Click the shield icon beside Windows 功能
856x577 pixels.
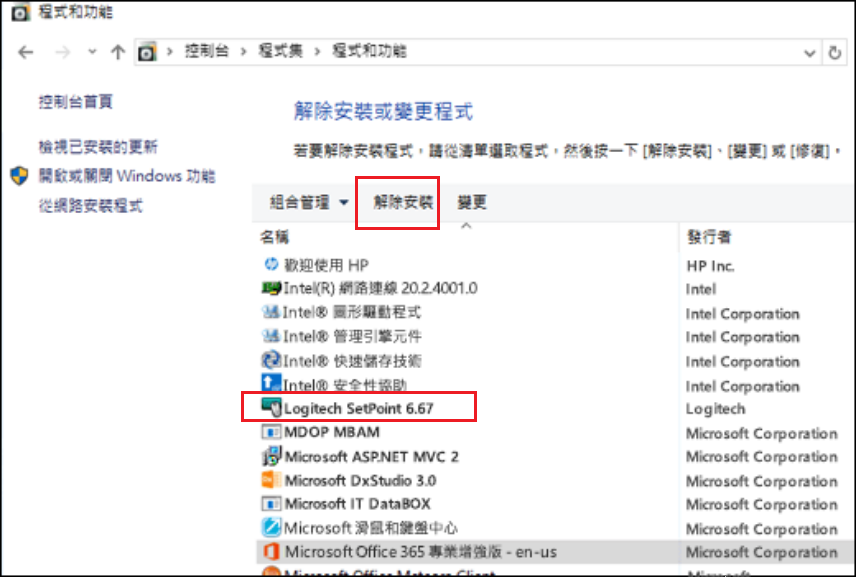(x=20, y=176)
